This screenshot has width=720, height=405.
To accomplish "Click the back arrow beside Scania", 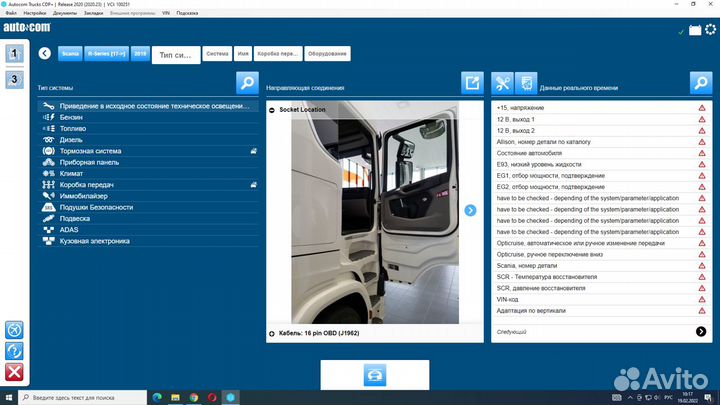I will [44, 53].
